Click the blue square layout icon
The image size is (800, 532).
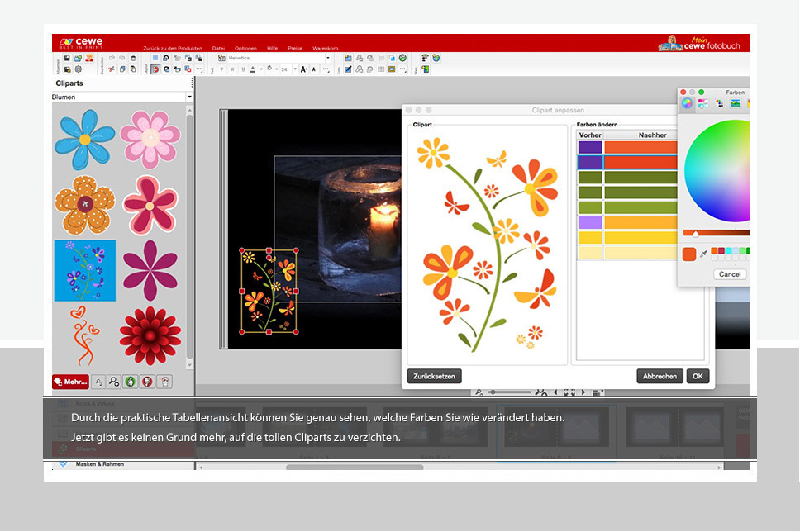[155, 58]
